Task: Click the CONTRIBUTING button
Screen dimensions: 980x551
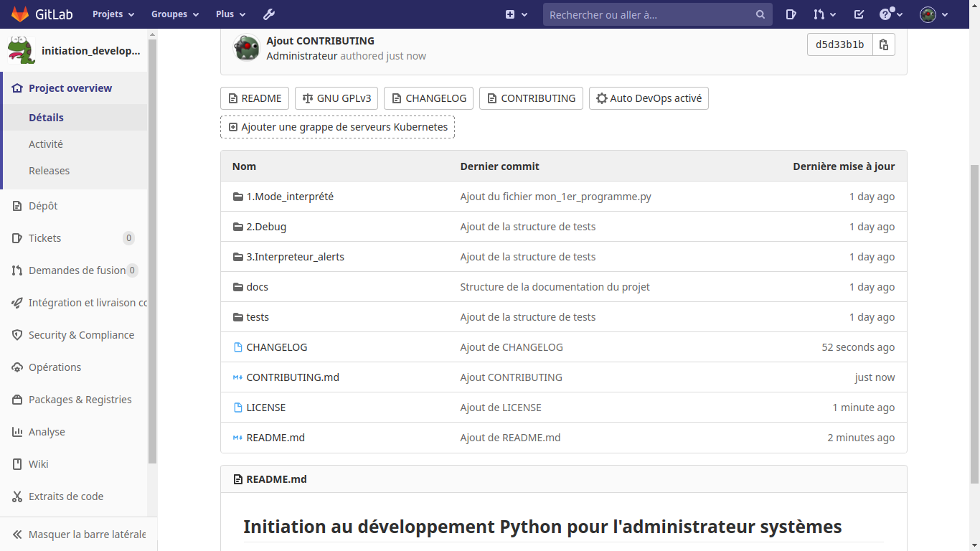Action: pos(531,98)
